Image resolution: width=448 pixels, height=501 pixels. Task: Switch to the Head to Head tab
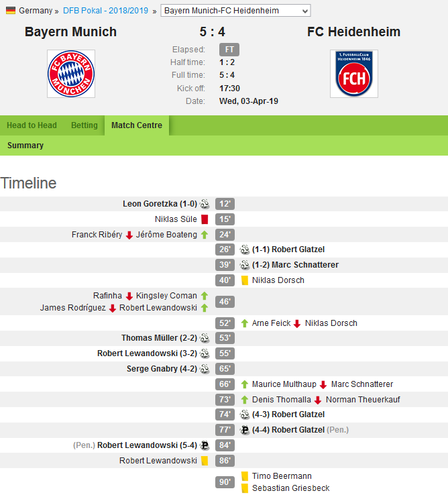[32, 125]
